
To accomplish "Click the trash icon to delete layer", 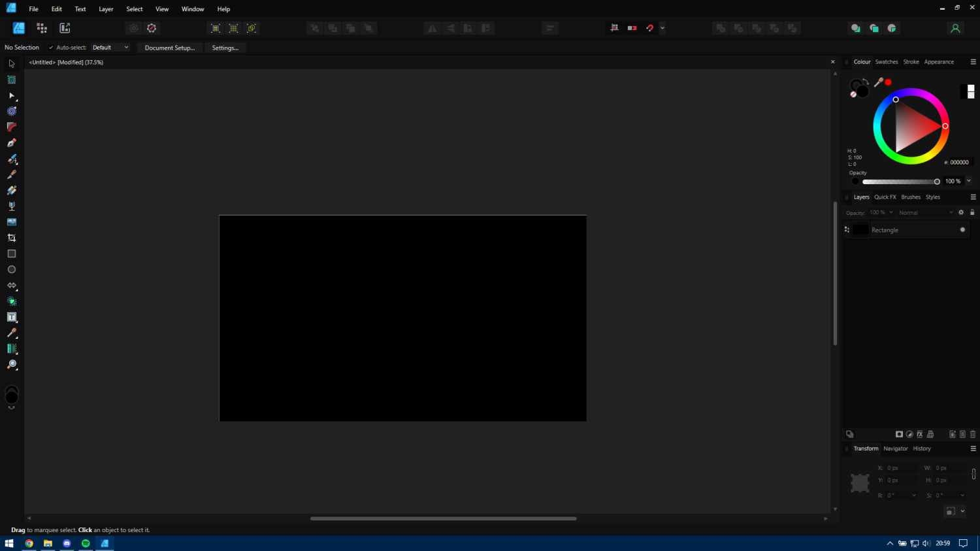I will point(972,434).
